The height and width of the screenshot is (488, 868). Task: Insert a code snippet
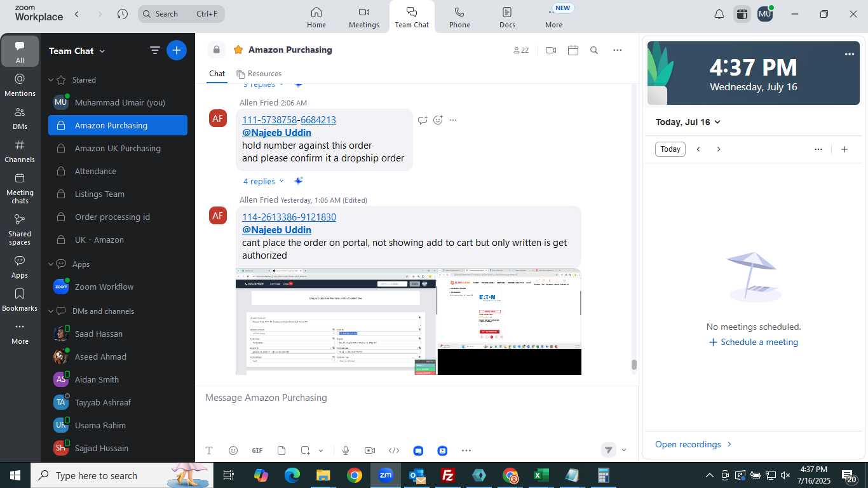pos(394,451)
